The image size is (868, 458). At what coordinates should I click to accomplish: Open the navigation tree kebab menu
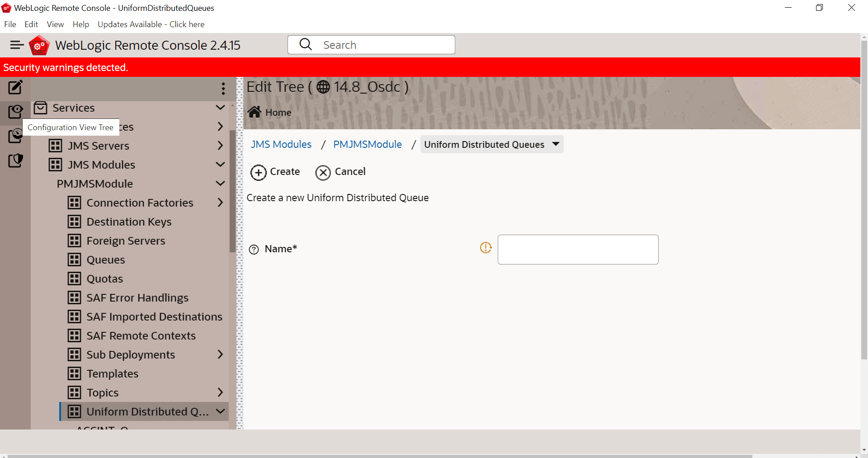coord(223,88)
